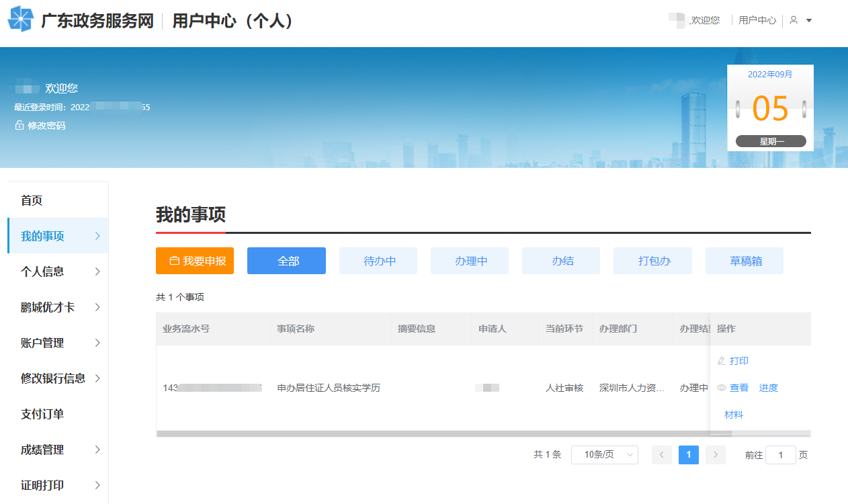Screen dimensions: 848x504
Task: Click the document icon on 我要申报 button
Action: point(175,260)
